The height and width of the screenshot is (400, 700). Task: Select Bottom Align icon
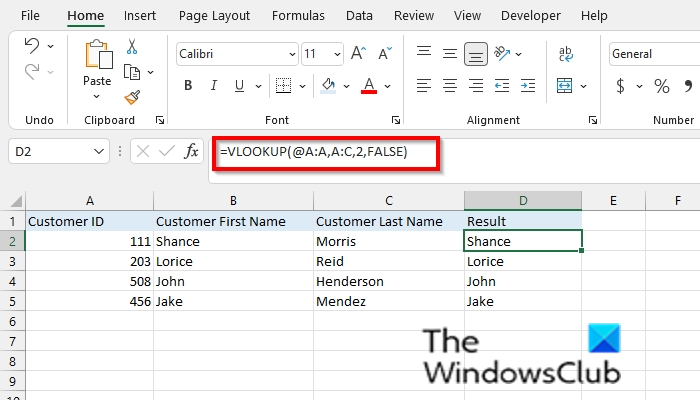(476, 54)
